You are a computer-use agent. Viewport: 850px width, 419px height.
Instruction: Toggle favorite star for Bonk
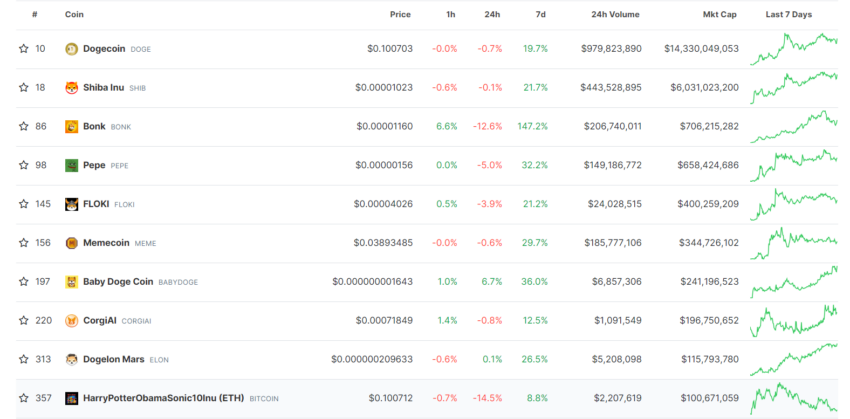click(x=23, y=126)
